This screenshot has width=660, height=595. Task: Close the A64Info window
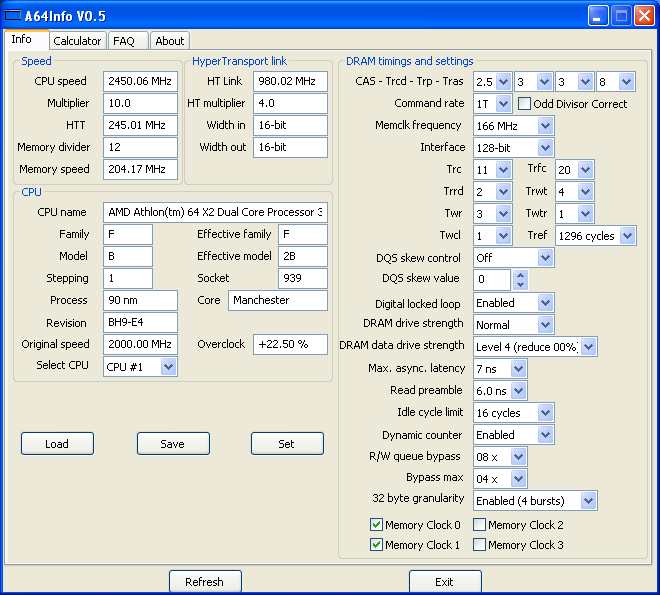point(644,15)
